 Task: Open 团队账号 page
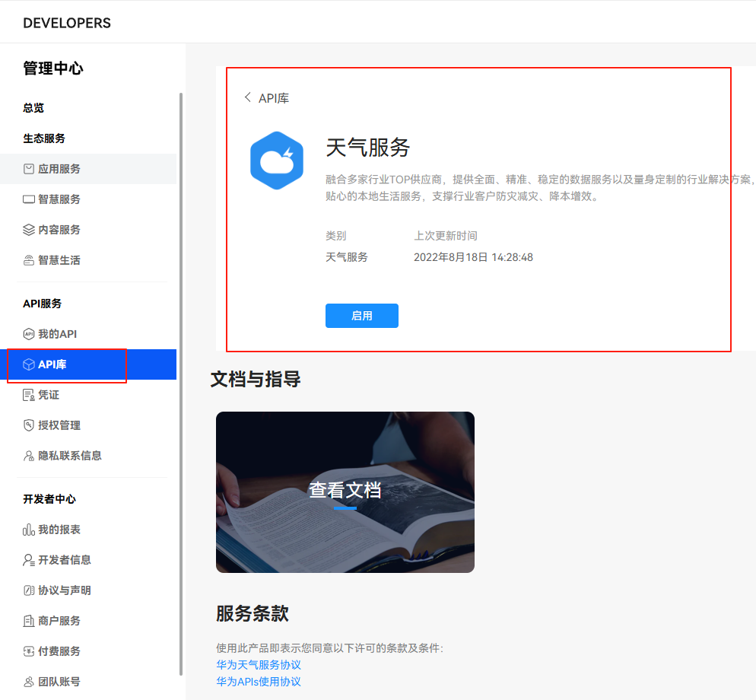(x=88, y=682)
